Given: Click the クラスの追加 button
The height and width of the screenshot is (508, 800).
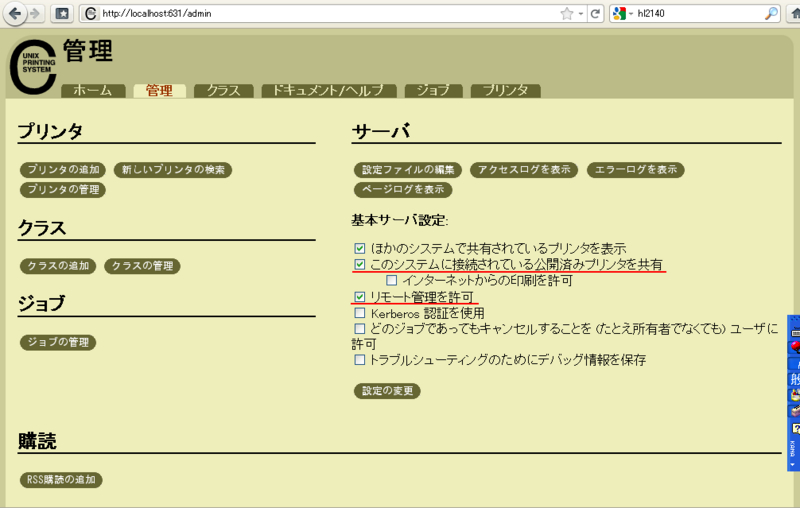Looking at the screenshot, I should click(x=58, y=266).
